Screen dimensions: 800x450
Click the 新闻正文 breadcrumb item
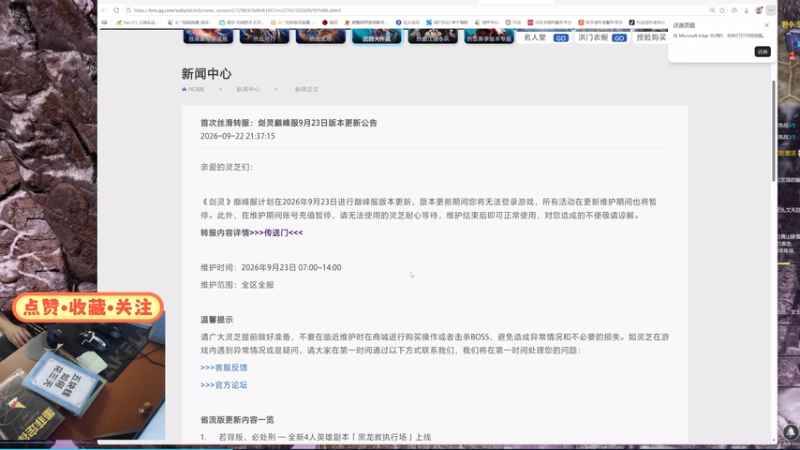(x=307, y=89)
